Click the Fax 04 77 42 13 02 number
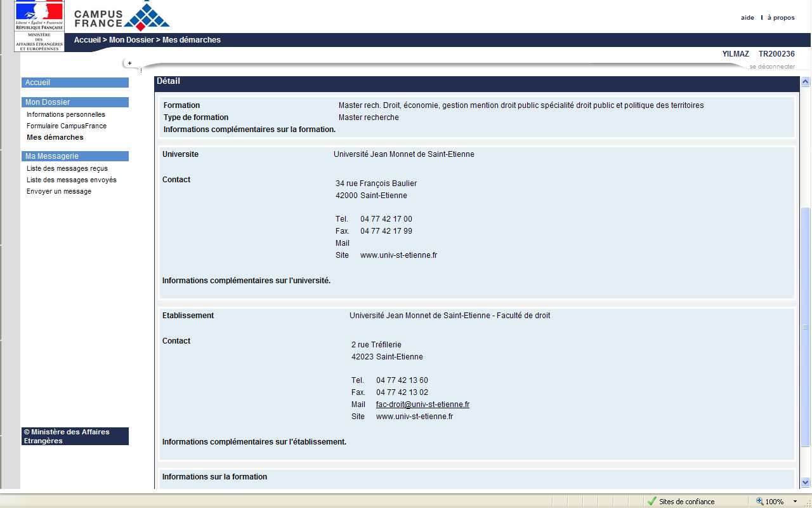 tap(402, 392)
